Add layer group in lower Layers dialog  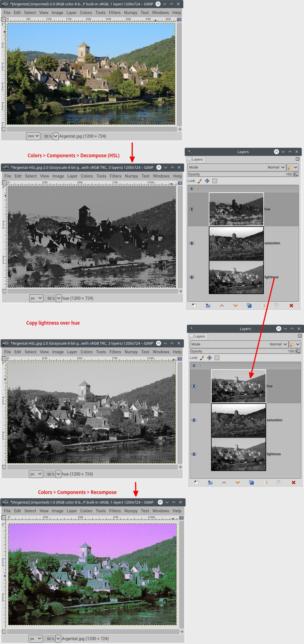(x=210, y=483)
